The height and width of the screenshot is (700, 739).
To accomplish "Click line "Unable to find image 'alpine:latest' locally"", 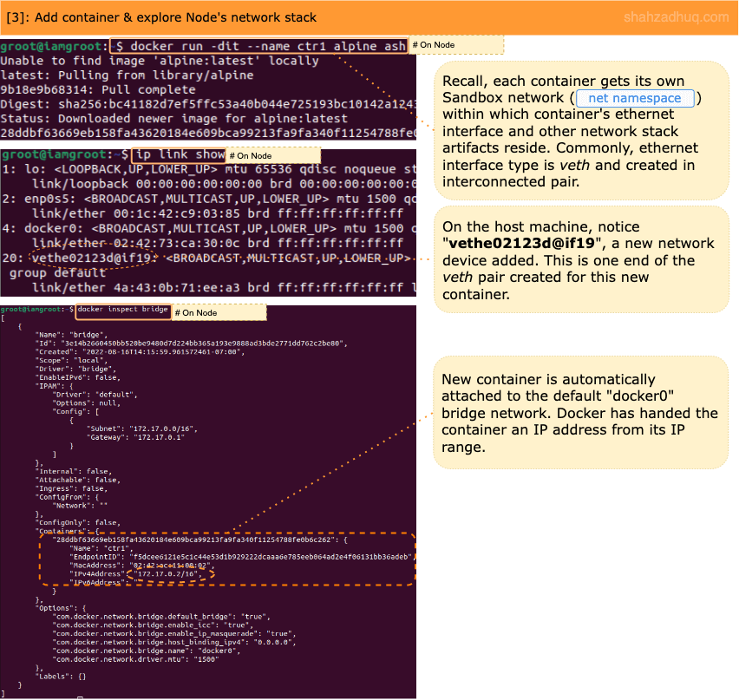I will [x=160, y=61].
